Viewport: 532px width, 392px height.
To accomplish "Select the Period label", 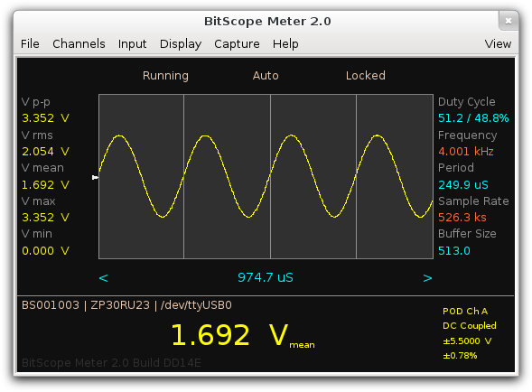I will pos(456,168).
